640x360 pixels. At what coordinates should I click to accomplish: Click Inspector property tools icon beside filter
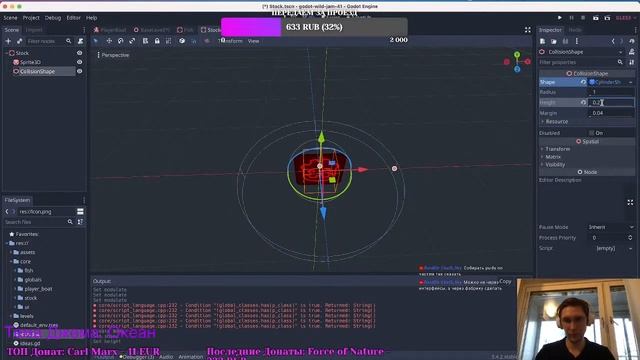tap(632, 62)
